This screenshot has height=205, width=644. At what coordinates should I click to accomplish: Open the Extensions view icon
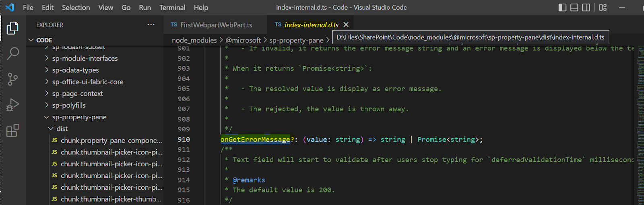tap(12, 130)
